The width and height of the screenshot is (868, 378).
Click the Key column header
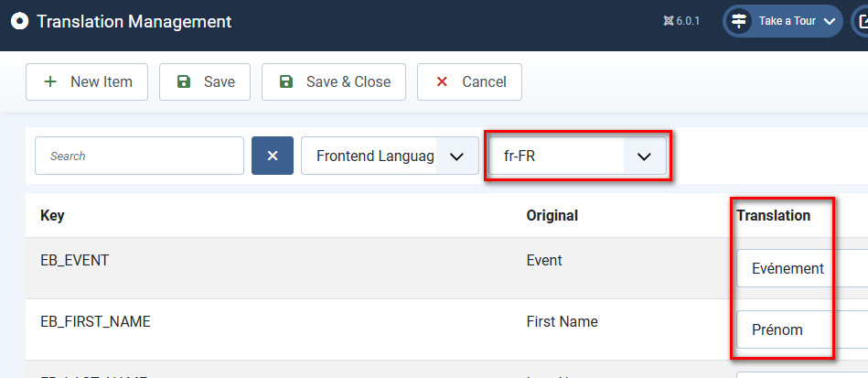pos(52,216)
